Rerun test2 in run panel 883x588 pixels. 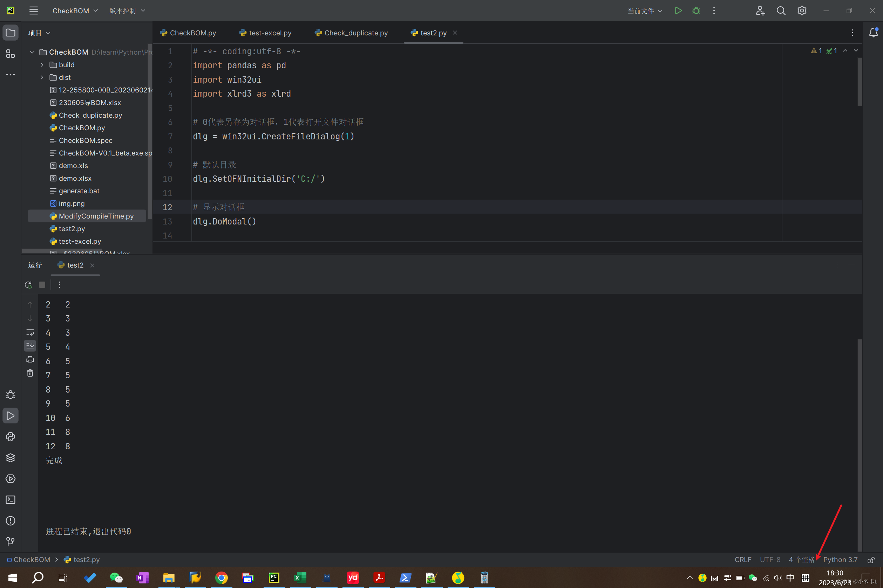(x=28, y=285)
